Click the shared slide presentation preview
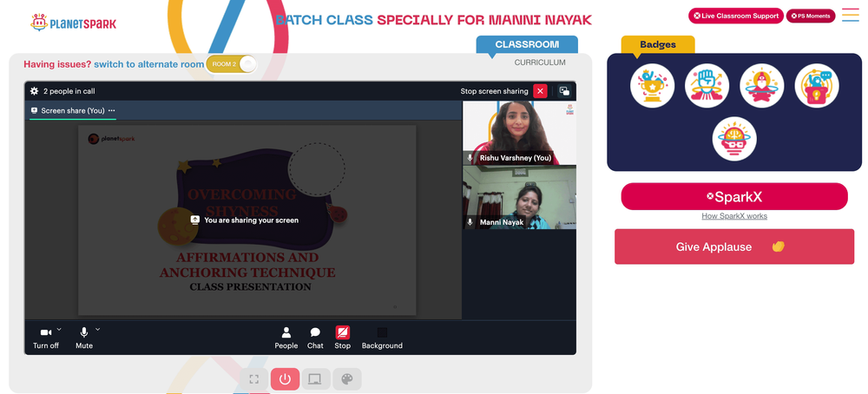Viewport: 868px width, 394px height. [247, 220]
